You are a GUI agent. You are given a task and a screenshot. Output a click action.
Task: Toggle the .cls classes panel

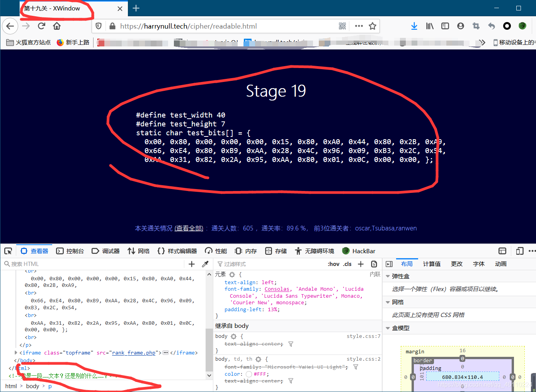click(x=347, y=264)
